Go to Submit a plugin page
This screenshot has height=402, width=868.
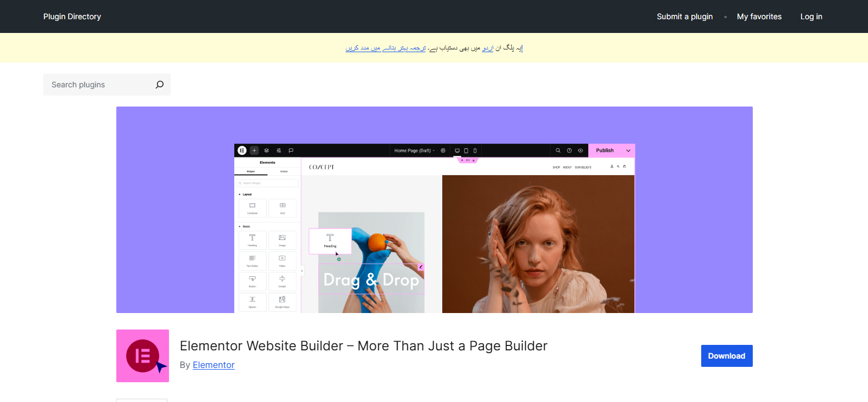[x=684, y=16]
